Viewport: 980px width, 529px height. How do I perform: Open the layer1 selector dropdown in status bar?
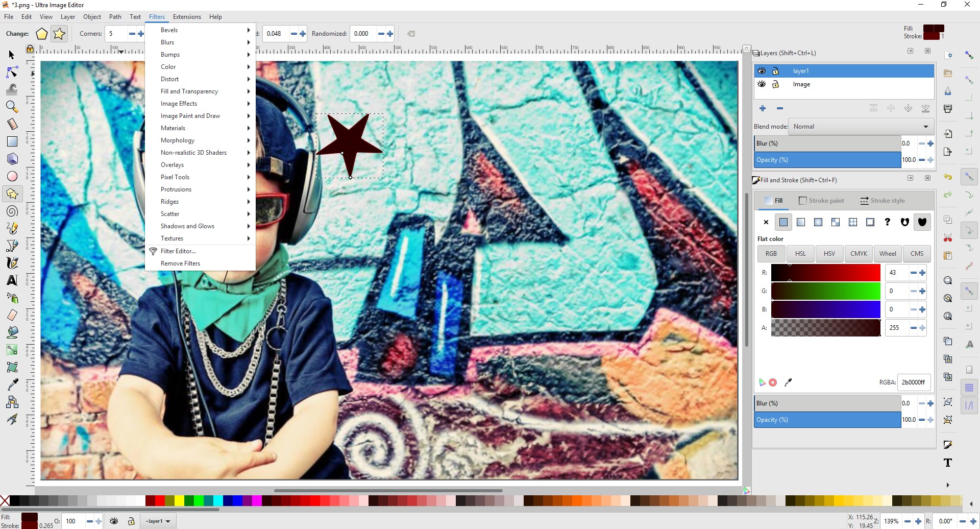click(158, 521)
